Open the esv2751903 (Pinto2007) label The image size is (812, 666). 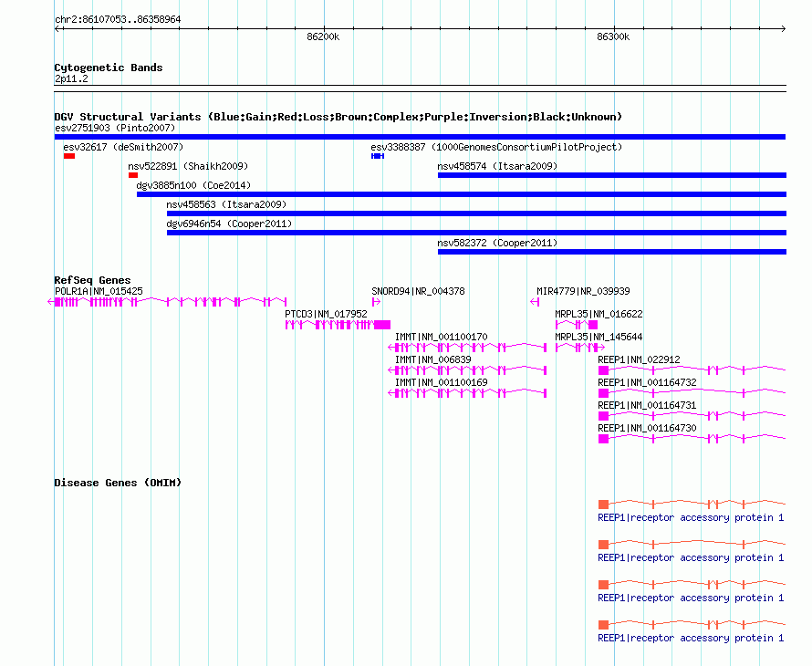point(115,128)
